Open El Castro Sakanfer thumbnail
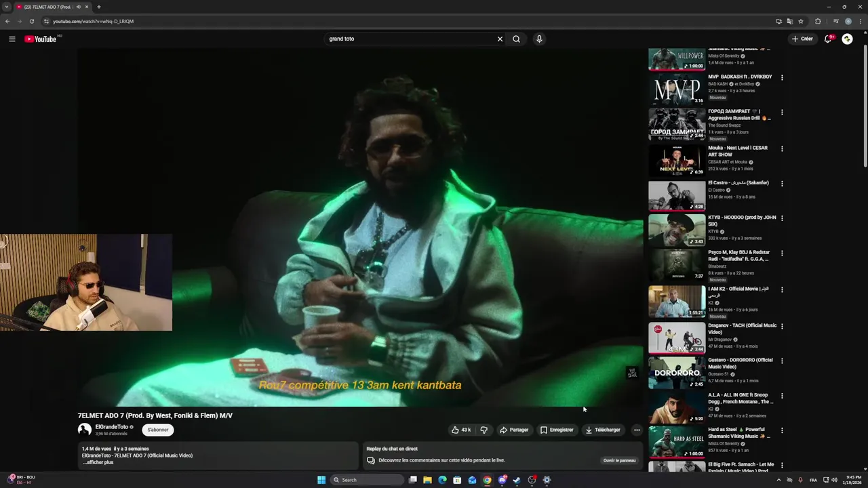The image size is (868, 488). (x=677, y=195)
